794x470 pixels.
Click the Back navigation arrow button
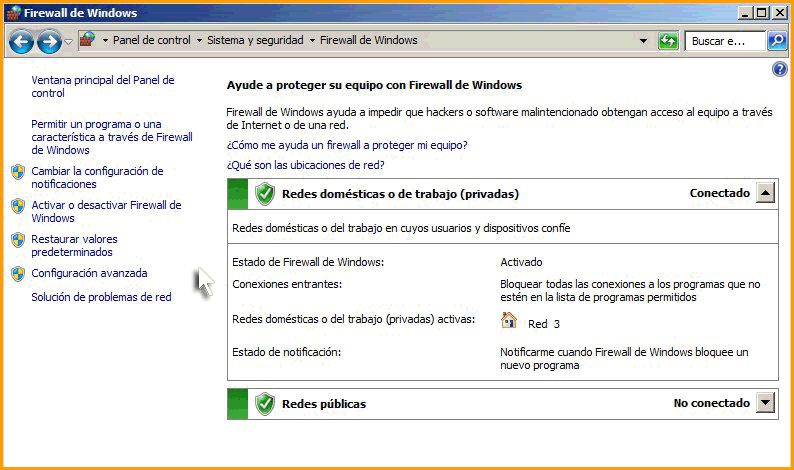(x=21, y=42)
